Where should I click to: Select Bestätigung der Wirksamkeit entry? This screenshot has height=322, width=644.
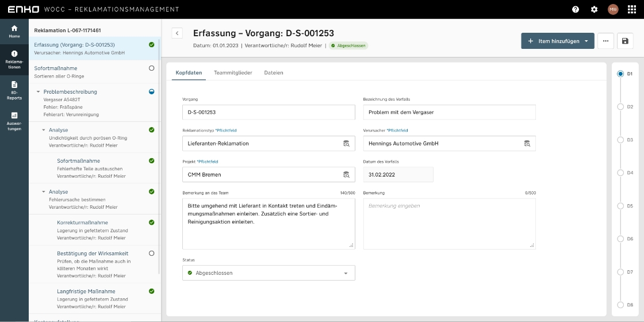click(x=94, y=264)
